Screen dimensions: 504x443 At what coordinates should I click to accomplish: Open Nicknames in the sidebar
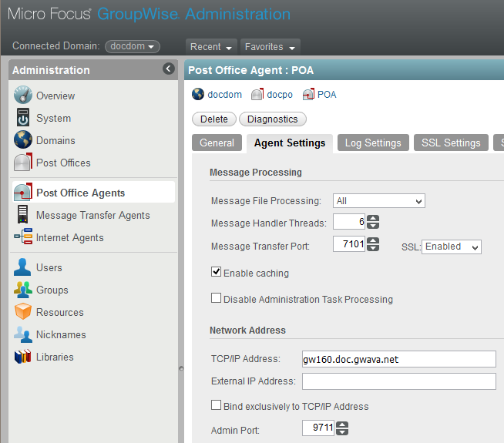pyautogui.click(x=61, y=334)
